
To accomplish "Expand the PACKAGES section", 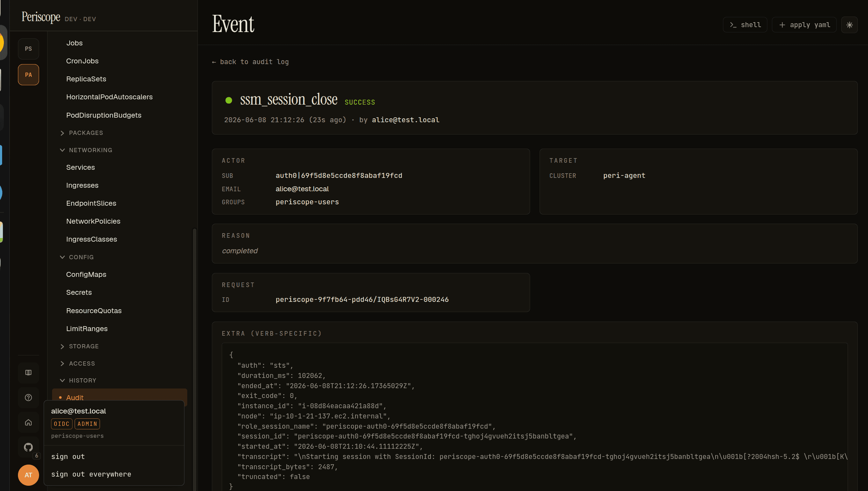I will 86,133.
